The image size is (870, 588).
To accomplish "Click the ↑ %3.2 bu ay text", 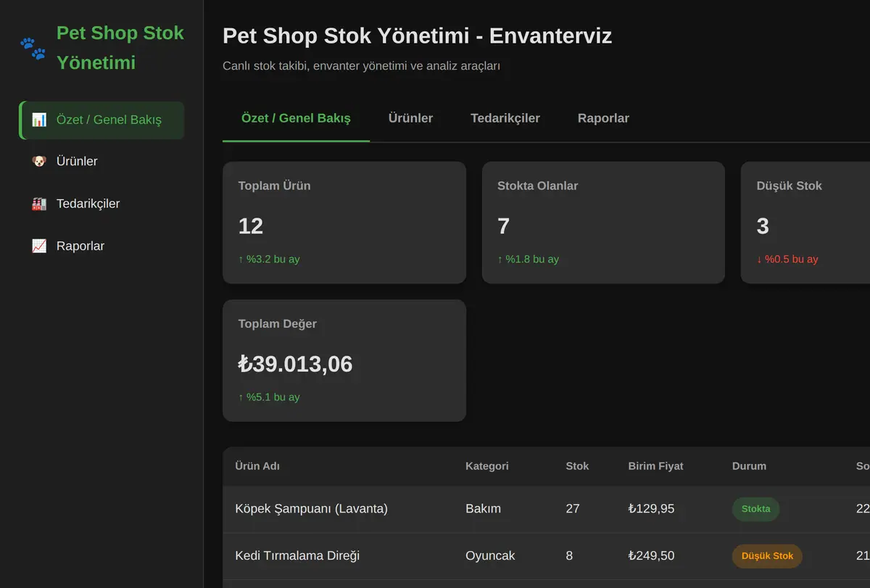I will click(269, 259).
